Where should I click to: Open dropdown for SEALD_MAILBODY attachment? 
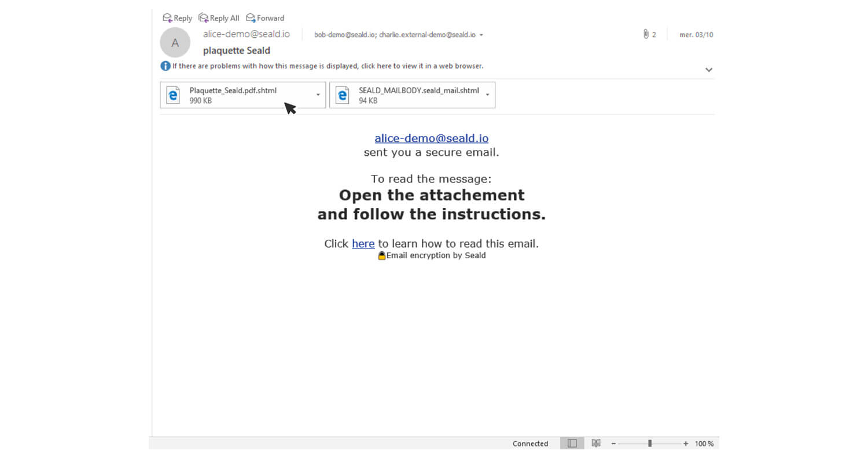(x=487, y=95)
